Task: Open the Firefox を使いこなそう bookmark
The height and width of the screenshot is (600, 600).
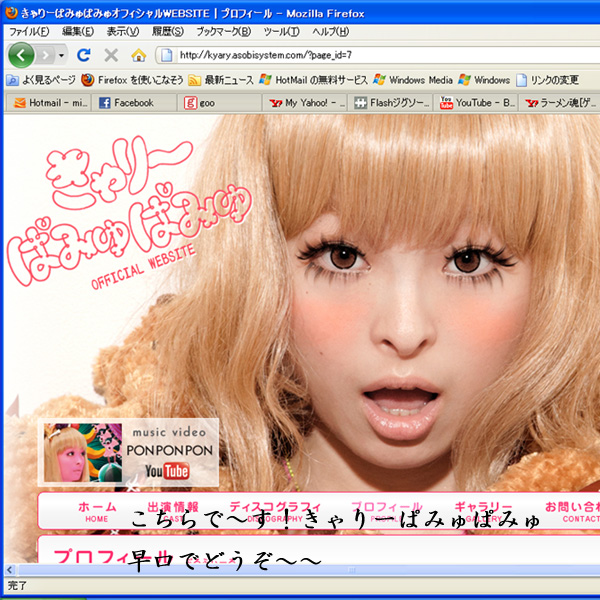Action: (x=132, y=80)
